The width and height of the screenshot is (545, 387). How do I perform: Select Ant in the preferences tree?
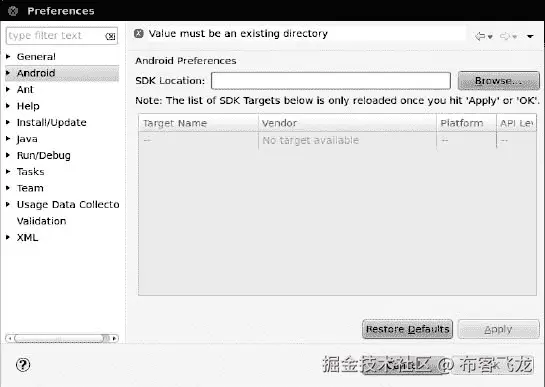point(25,89)
